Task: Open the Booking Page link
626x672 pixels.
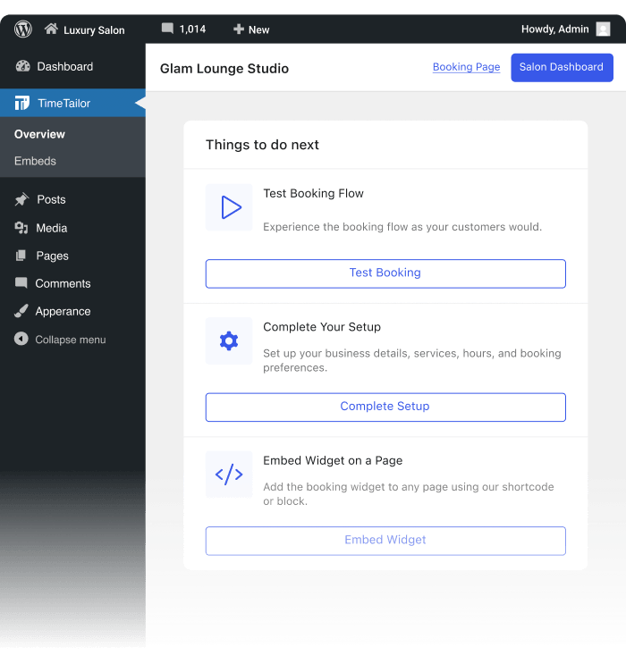Action: (466, 67)
